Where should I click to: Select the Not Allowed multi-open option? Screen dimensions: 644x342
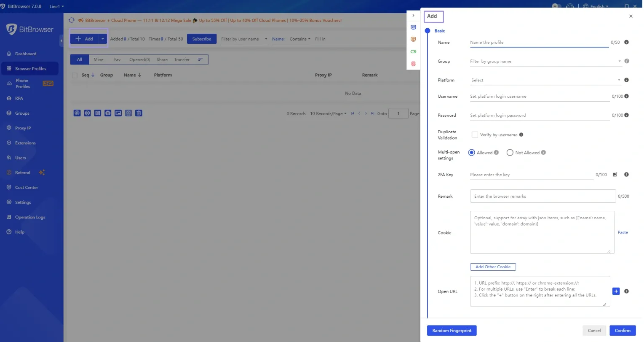(x=510, y=153)
